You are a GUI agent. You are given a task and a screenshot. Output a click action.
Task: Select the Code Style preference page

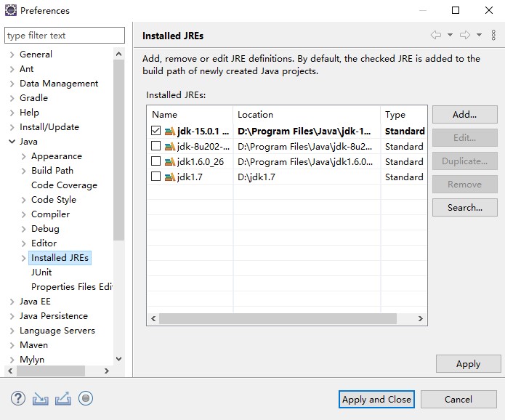[54, 200]
